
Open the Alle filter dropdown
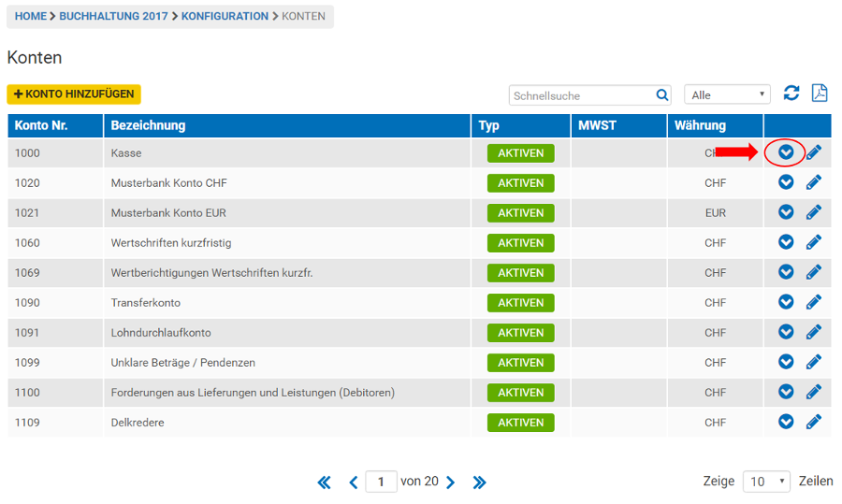click(x=727, y=95)
